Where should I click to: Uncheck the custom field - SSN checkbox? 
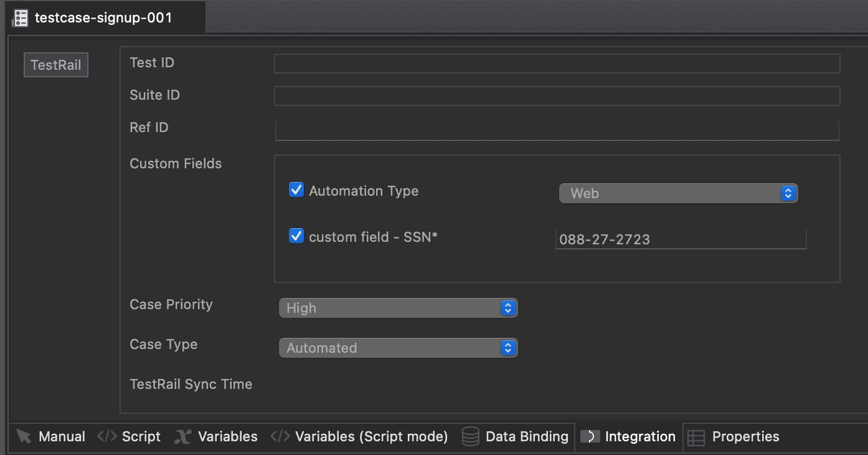pyautogui.click(x=296, y=236)
